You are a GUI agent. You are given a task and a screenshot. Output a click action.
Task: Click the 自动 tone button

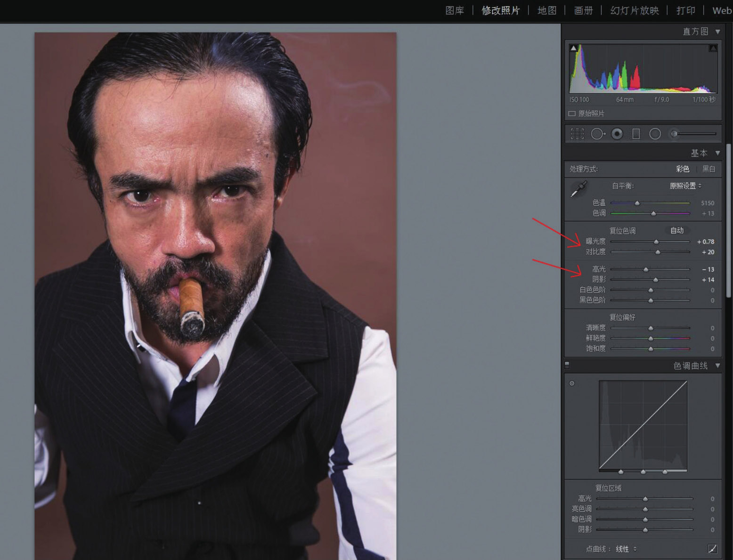point(677,230)
